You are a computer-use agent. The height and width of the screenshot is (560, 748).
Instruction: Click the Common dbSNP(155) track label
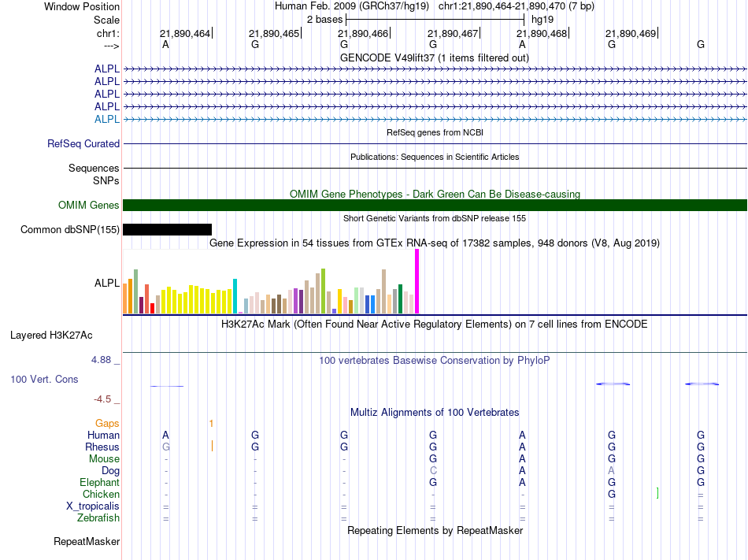(70, 230)
